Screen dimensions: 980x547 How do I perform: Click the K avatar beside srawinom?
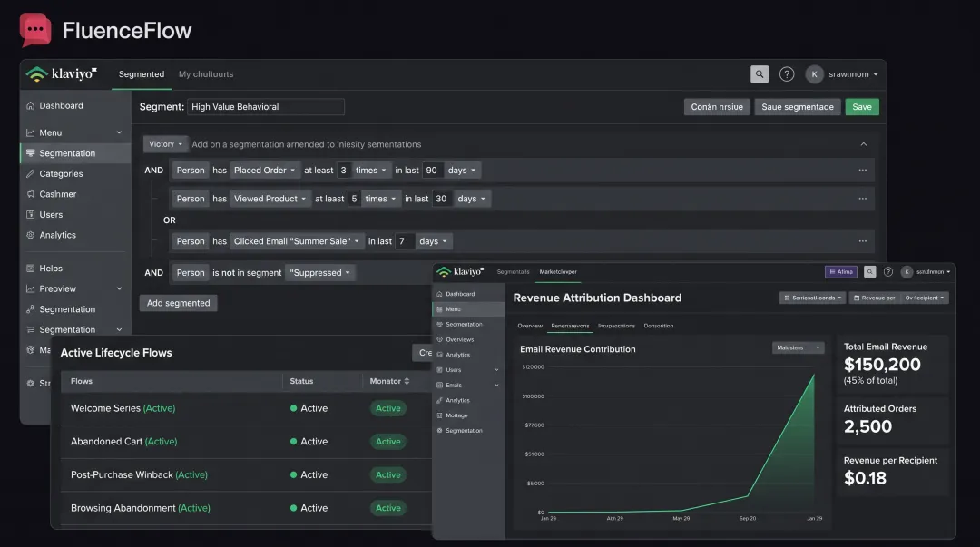[814, 73]
